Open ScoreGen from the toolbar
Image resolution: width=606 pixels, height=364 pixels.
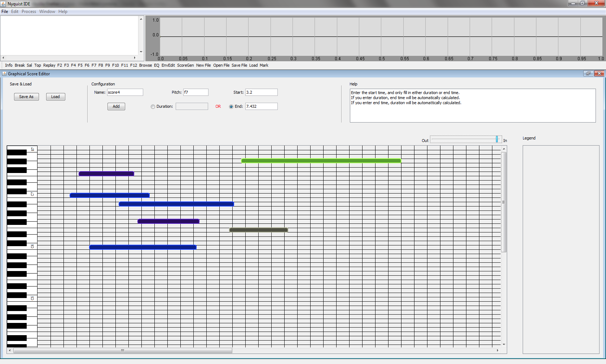click(185, 65)
